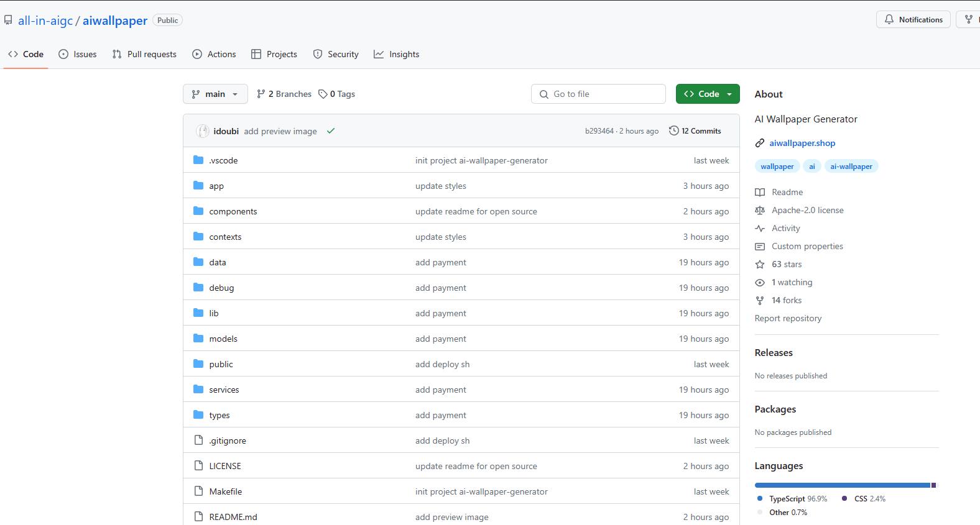Click the types folder icon

coord(198,415)
